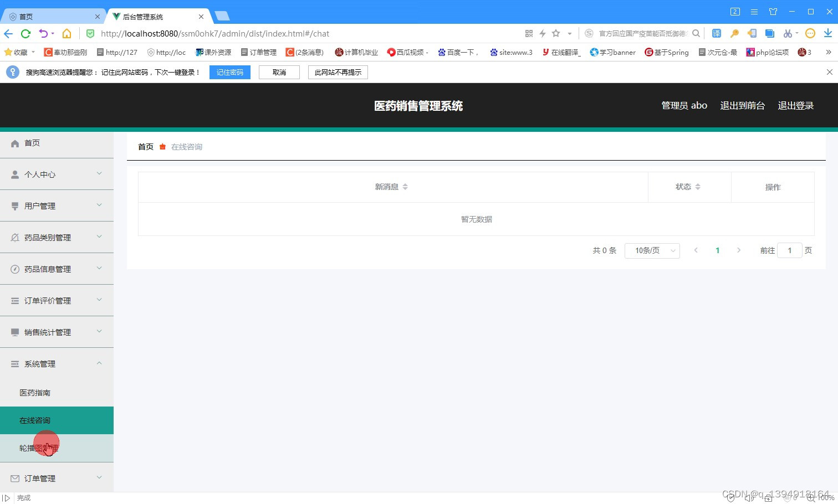Open the translate extension icon
The height and width of the screenshot is (504, 838).
[x=717, y=33]
